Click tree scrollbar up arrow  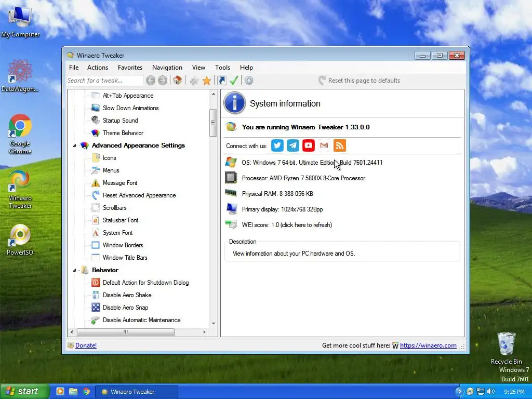[214, 94]
